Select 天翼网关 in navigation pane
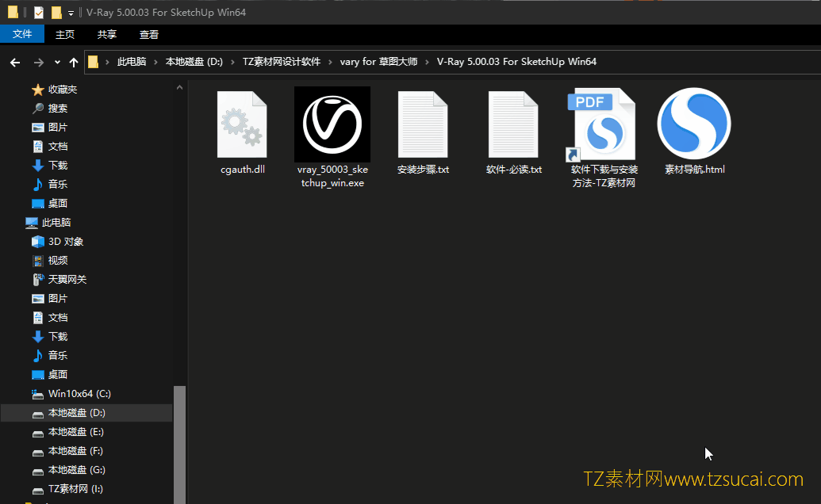This screenshot has width=821, height=504. point(67,279)
